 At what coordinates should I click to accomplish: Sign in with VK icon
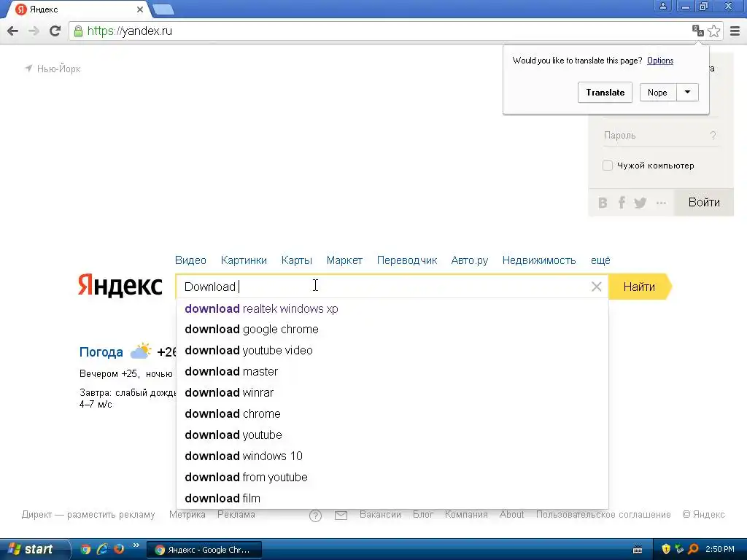point(603,203)
